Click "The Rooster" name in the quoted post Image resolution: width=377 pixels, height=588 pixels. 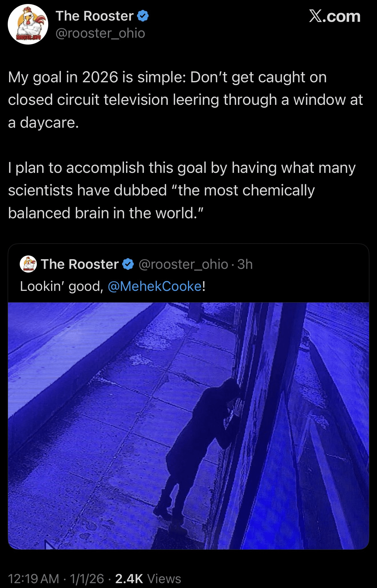click(x=80, y=264)
